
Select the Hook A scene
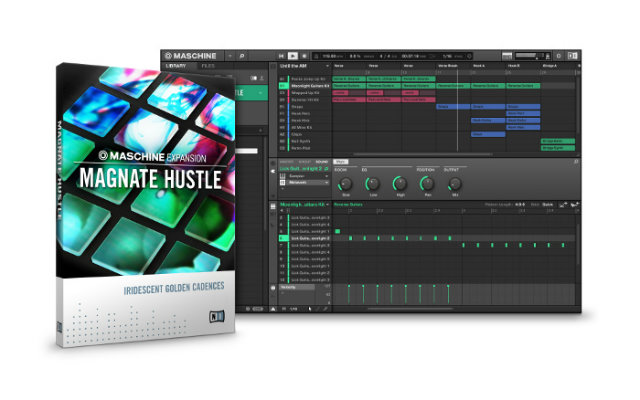pos(479,66)
